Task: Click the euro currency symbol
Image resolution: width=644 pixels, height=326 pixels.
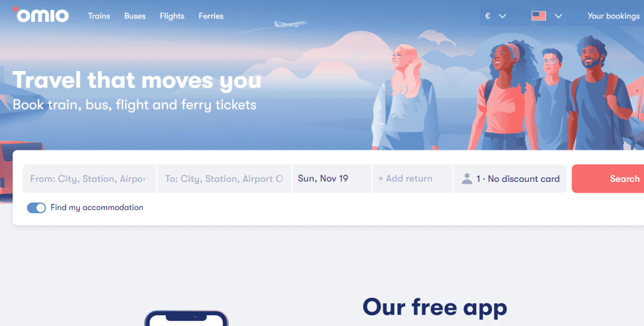Action: [487, 16]
